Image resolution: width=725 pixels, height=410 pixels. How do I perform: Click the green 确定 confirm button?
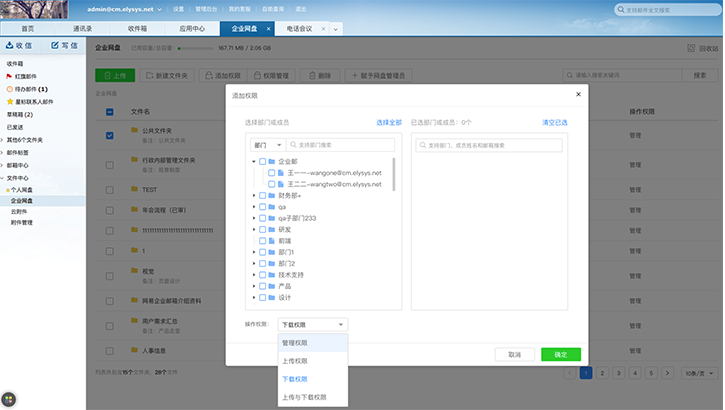560,354
